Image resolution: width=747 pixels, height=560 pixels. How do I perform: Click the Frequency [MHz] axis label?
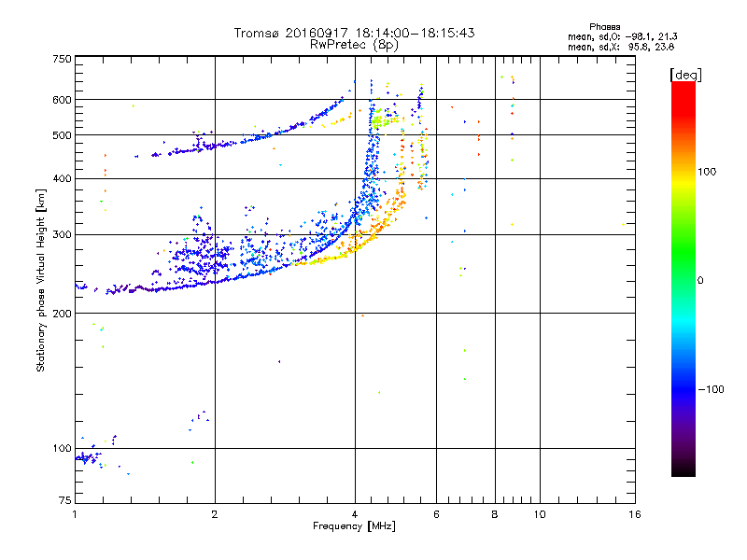[354, 526]
